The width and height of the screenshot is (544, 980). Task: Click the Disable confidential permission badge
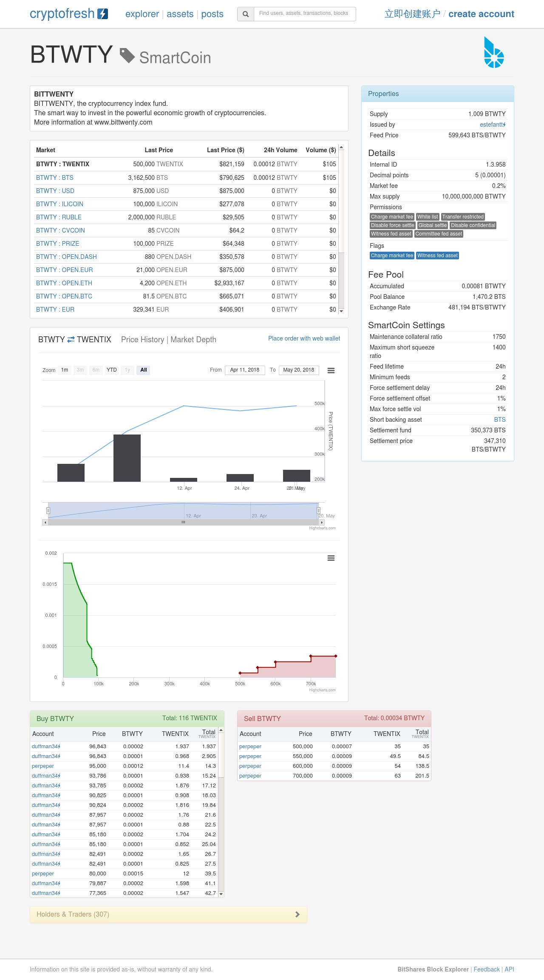click(473, 225)
